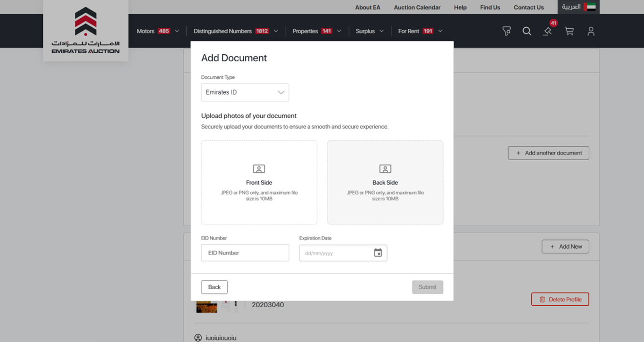Go to the Contact Us page
The height and width of the screenshot is (342, 644).
click(x=528, y=8)
